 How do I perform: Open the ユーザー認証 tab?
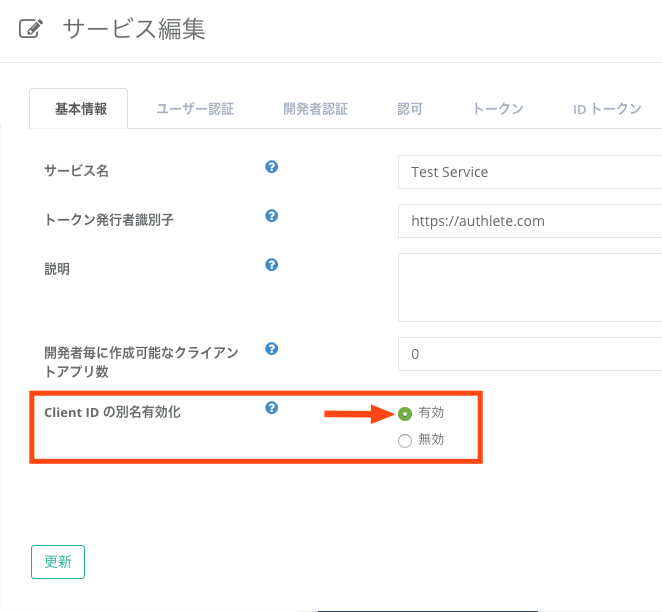195,109
